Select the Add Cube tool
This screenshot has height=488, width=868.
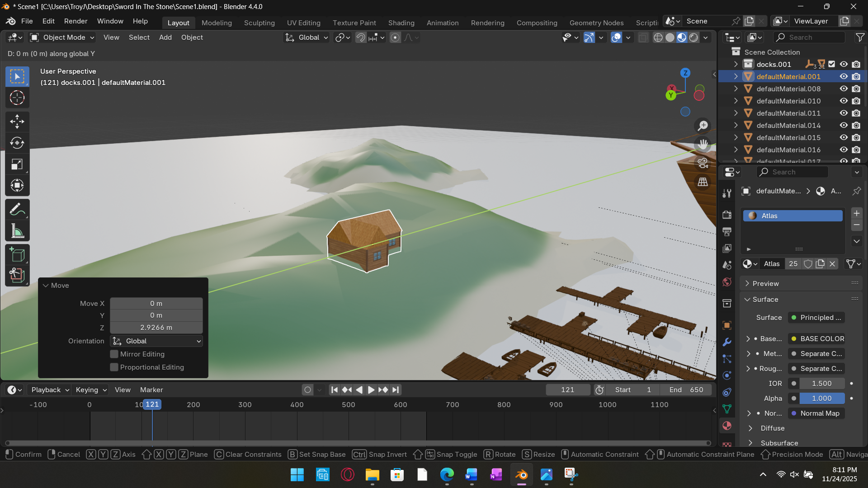(17, 255)
